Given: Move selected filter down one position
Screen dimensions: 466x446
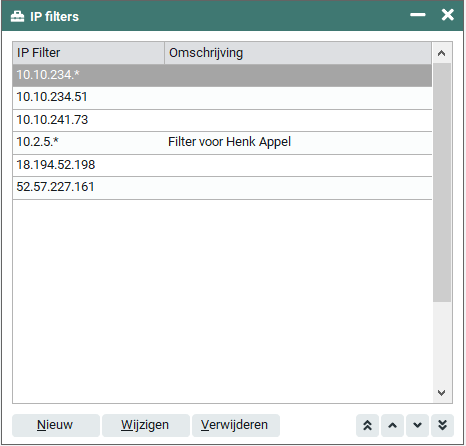Looking at the screenshot, I should click(x=417, y=425).
